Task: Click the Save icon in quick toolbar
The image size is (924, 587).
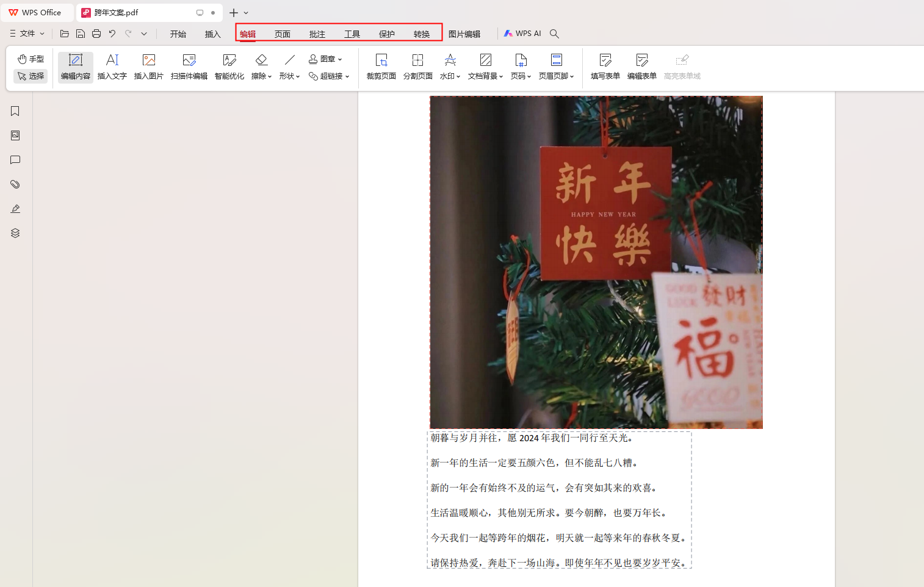Action: pyautogui.click(x=81, y=34)
